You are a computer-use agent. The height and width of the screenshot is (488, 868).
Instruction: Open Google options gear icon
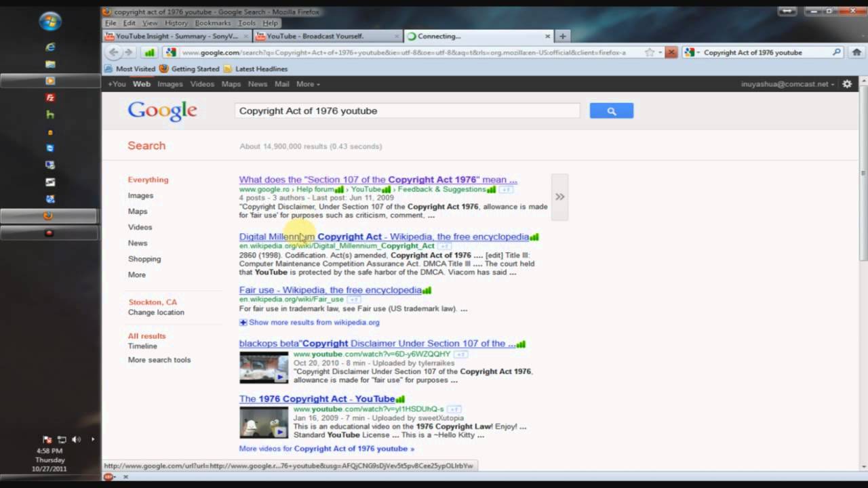point(847,84)
